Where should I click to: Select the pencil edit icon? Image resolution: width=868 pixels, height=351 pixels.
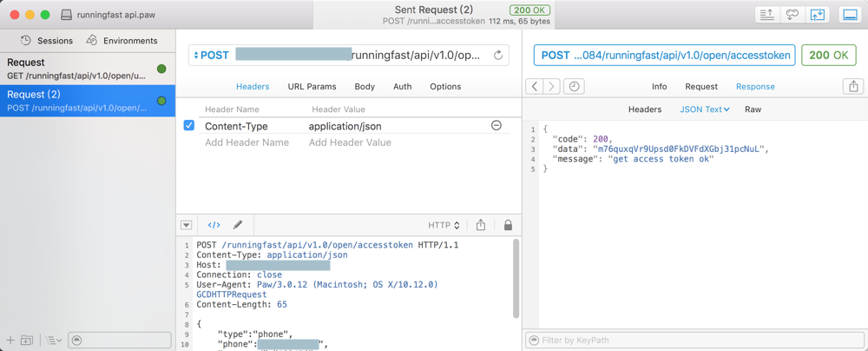[x=238, y=225]
